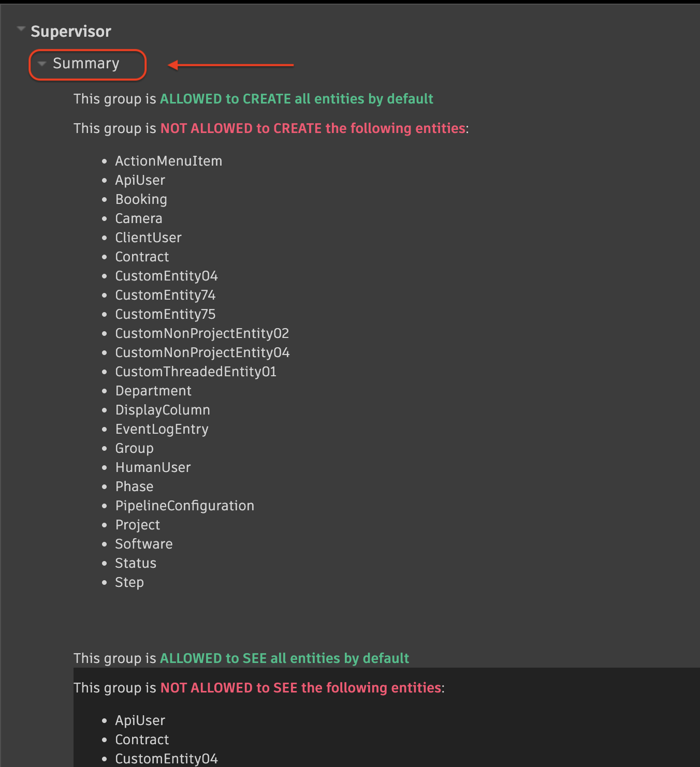Select ActionMenuItem in the list
Image resolution: width=700 pixels, height=767 pixels.
click(169, 161)
